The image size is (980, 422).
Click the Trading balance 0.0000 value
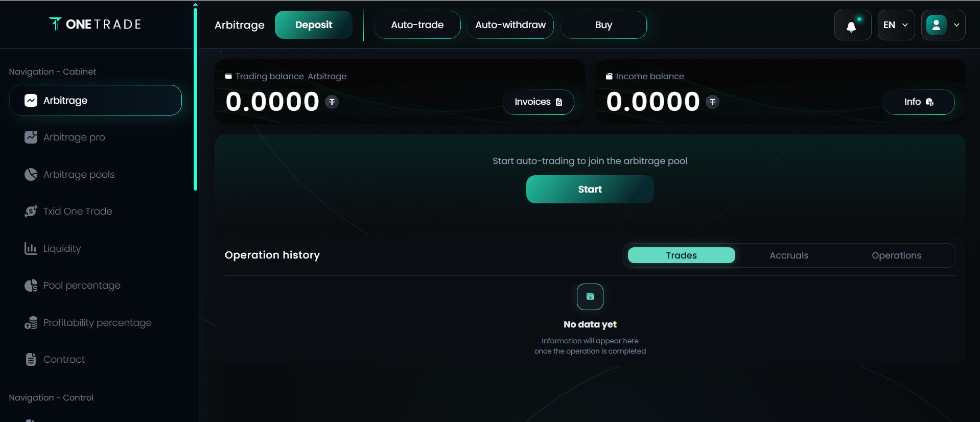(272, 102)
